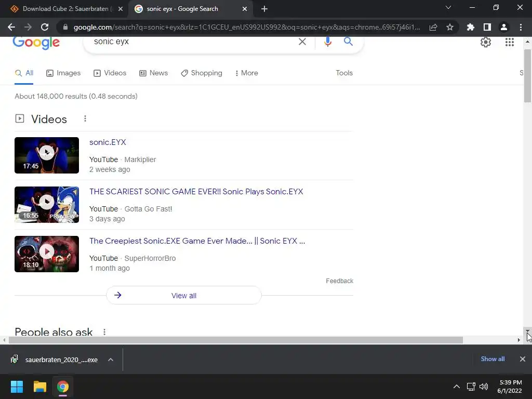Expand the sauerbraten download options chevron

click(111, 360)
